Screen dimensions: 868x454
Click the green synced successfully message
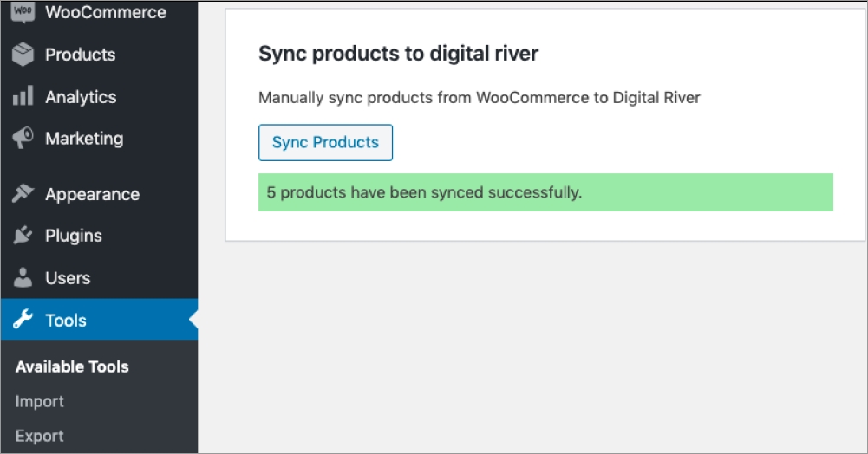point(545,192)
